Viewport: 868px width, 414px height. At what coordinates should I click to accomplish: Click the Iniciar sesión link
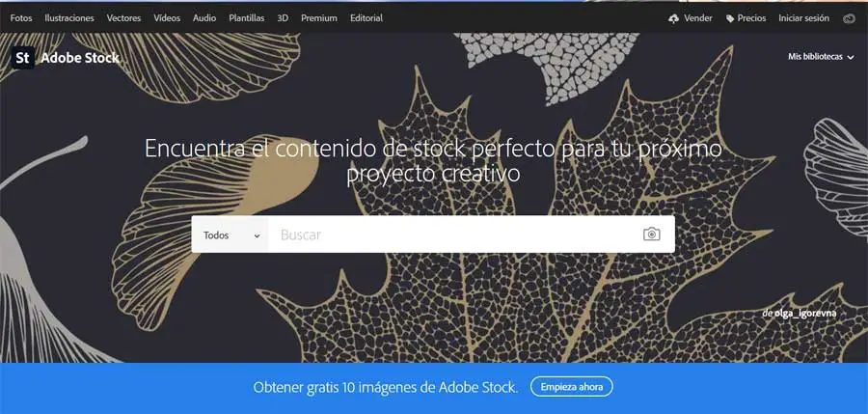click(x=803, y=18)
